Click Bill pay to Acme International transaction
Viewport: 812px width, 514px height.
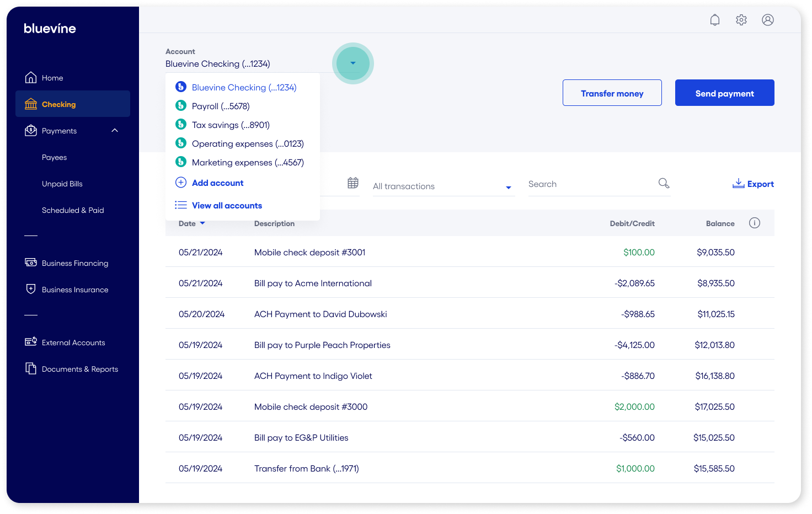tap(313, 283)
